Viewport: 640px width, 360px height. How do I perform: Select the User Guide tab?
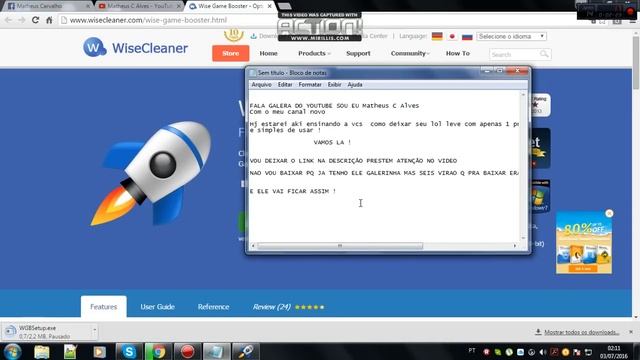point(158,307)
